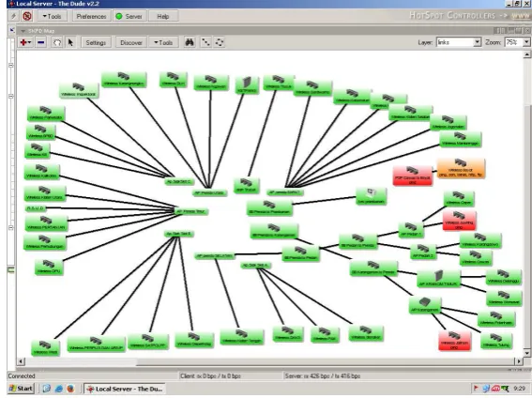Open find with the binoculars icon
This screenshot has width=532, height=398.
coord(190,42)
